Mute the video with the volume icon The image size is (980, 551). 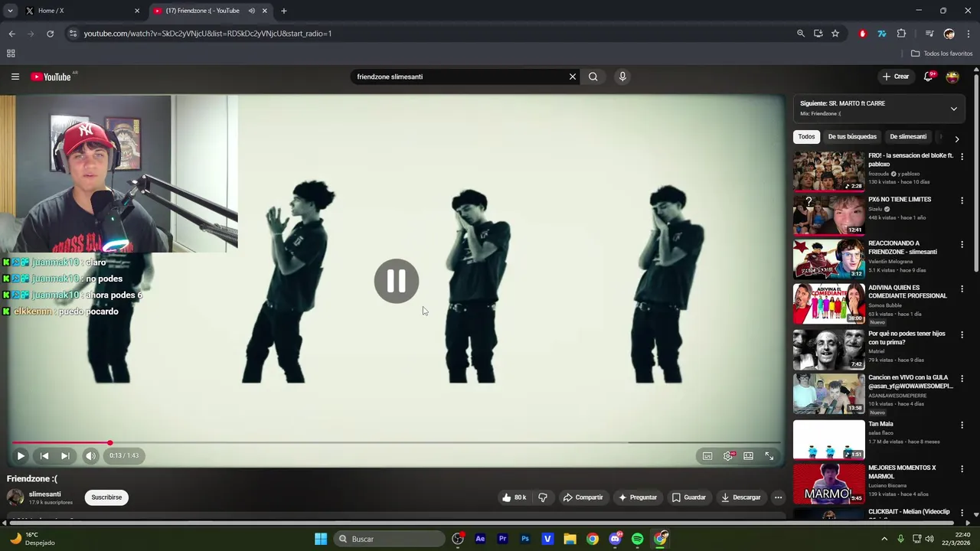[x=90, y=455]
